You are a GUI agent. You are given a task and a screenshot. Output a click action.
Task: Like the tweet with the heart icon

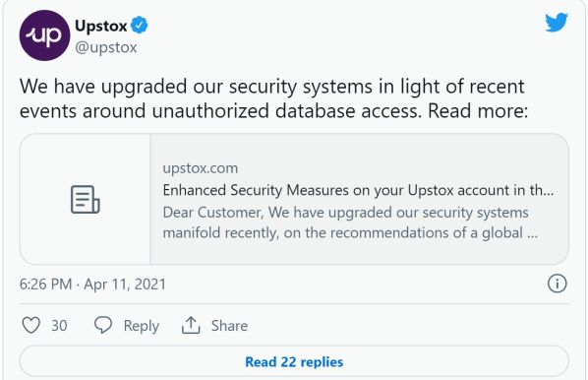pos(31,325)
